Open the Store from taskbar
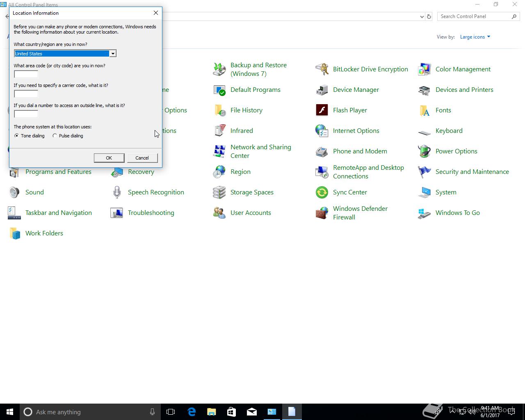Viewport: 525px width, 420px height. [232, 412]
